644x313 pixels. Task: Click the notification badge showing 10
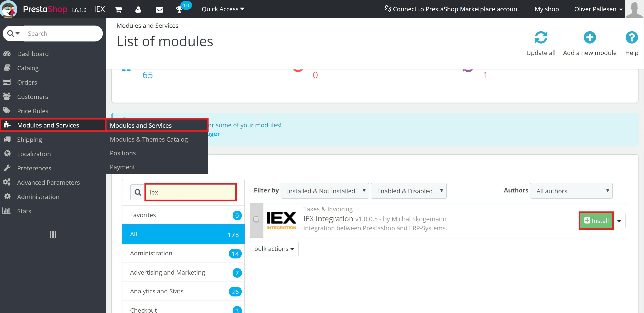pyautogui.click(x=186, y=5)
